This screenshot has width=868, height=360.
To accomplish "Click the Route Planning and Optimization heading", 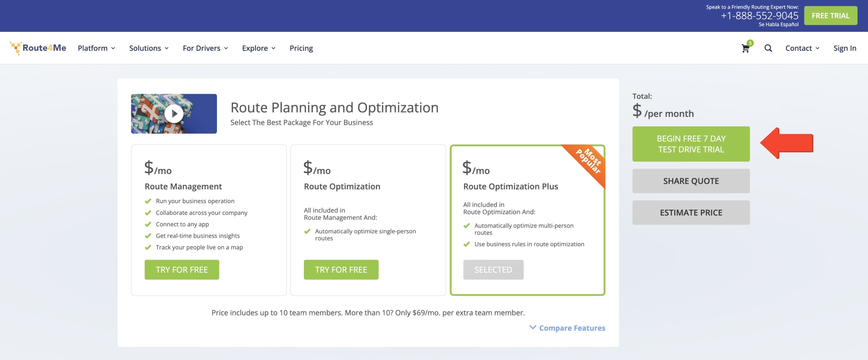I will point(334,108).
